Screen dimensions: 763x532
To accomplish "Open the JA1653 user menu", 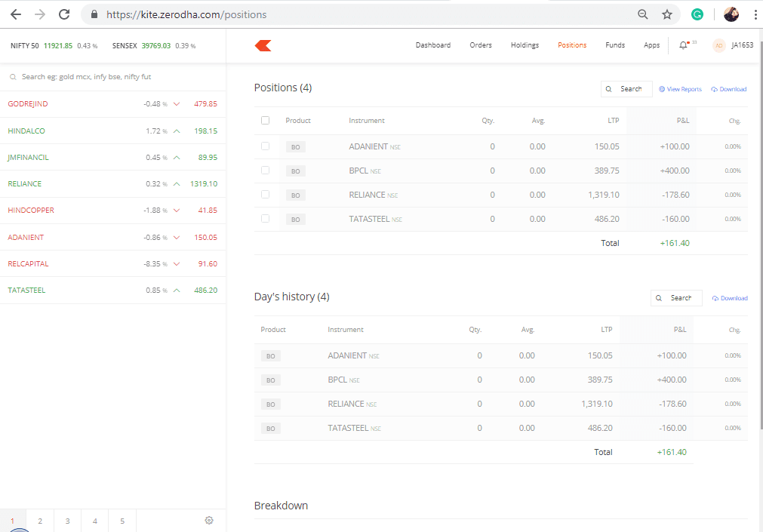I will (x=742, y=45).
